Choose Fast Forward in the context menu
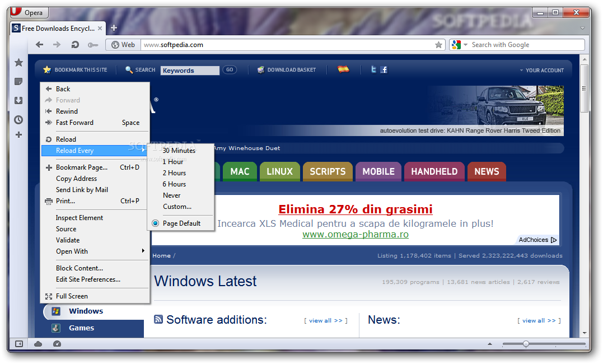The height and width of the screenshot is (364, 603). tap(95, 122)
